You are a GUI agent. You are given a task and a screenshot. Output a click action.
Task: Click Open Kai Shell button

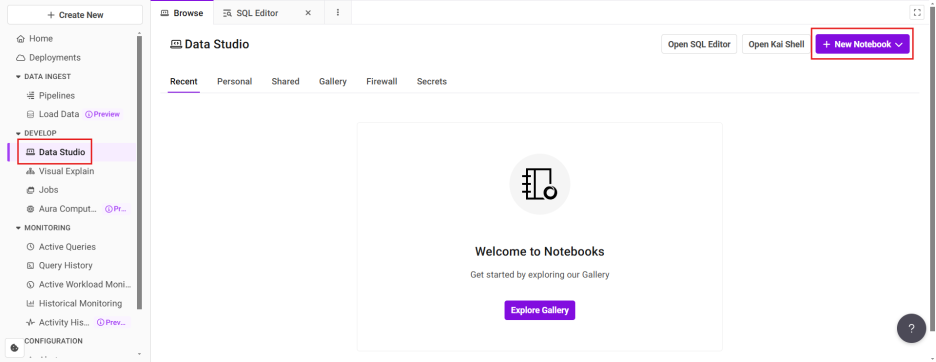(x=777, y=44)
